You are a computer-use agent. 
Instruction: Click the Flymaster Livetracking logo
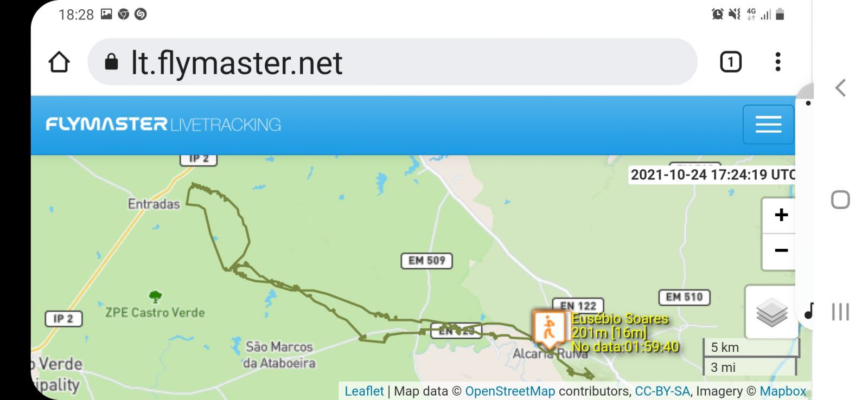coord(163,124)
